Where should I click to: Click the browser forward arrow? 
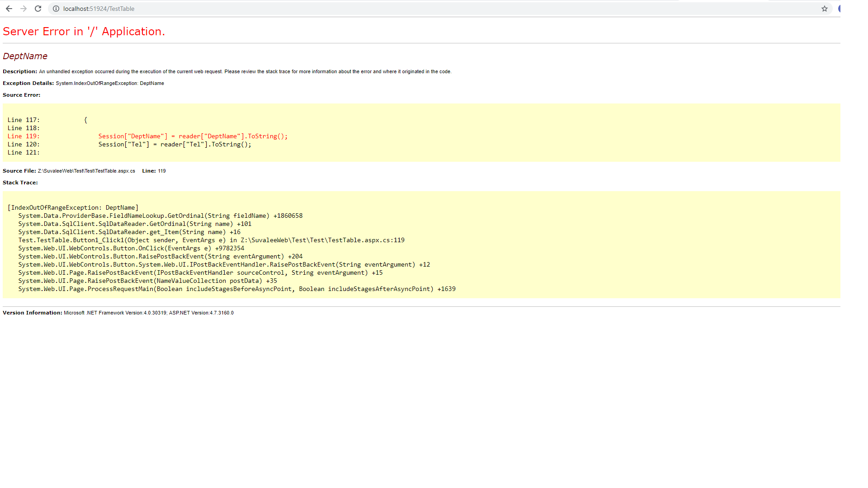pos(24,9)
